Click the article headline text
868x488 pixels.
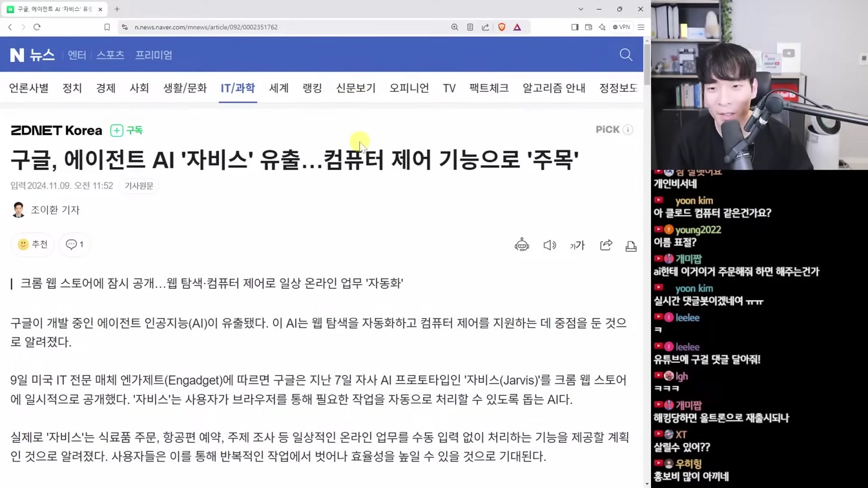point(294,159)
